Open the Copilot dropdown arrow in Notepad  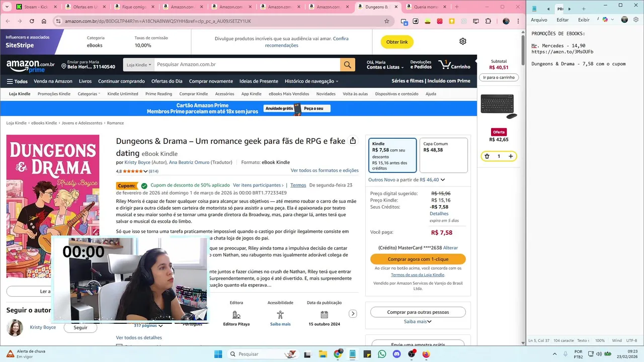point(611,20)
